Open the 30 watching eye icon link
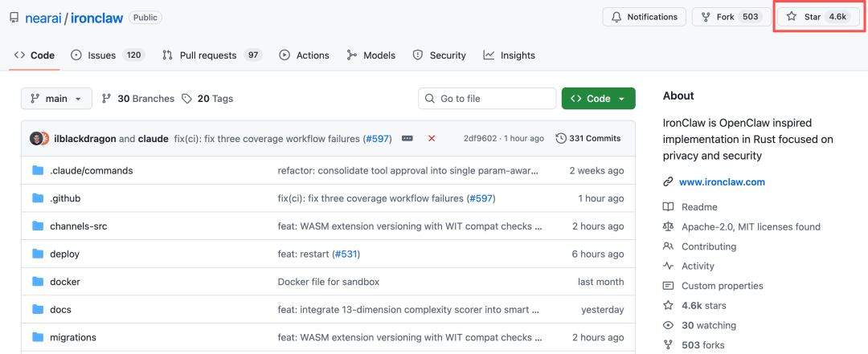Screen dimensions: 868x354 pyautogui.click(x=668, y=325)
